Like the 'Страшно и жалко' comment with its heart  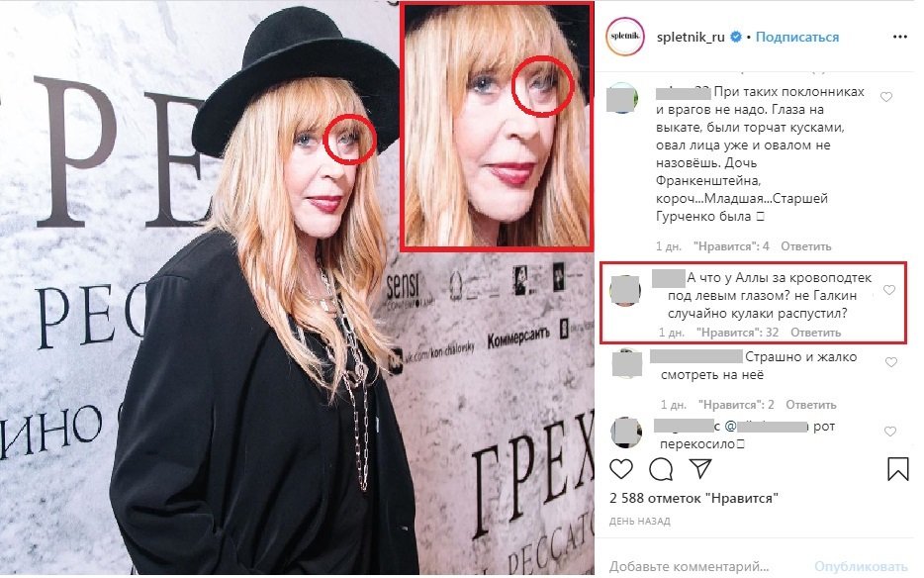click(891, 362)
